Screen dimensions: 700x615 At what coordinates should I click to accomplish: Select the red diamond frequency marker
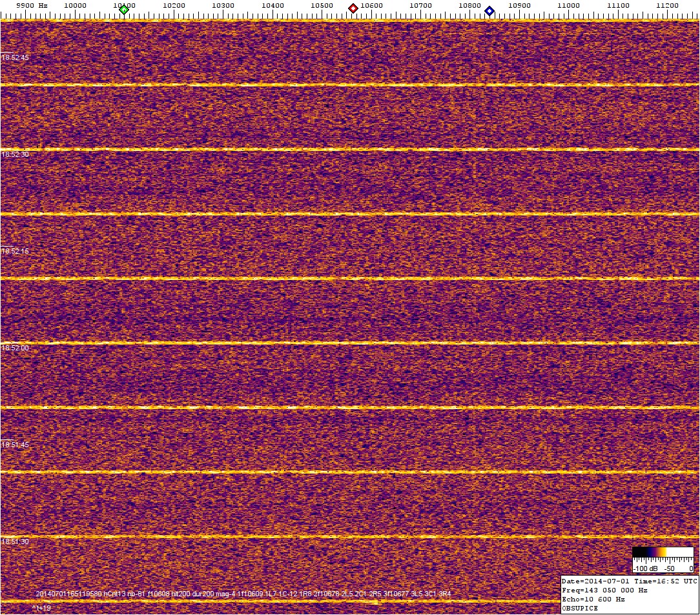(x=353, y=8)
